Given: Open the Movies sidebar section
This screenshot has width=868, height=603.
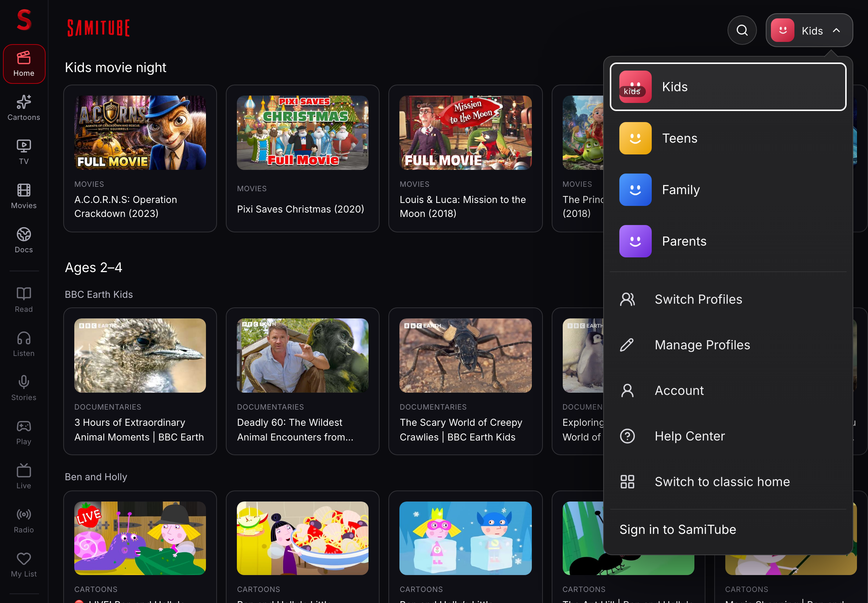Looking at the screenshot, I should [x=24, y=196].
